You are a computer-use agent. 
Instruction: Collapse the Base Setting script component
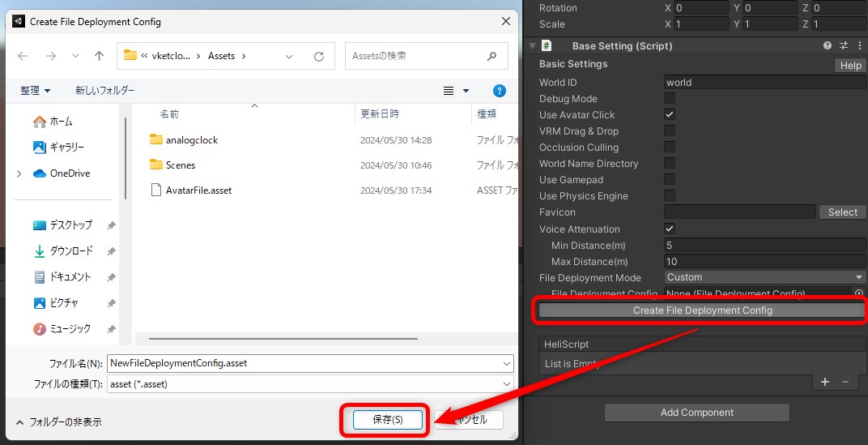tap(533, 46)
